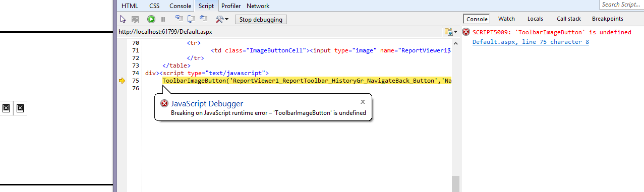Click the Break All pause icon
This screenshot has height=192, width=644.
point(163,19)
